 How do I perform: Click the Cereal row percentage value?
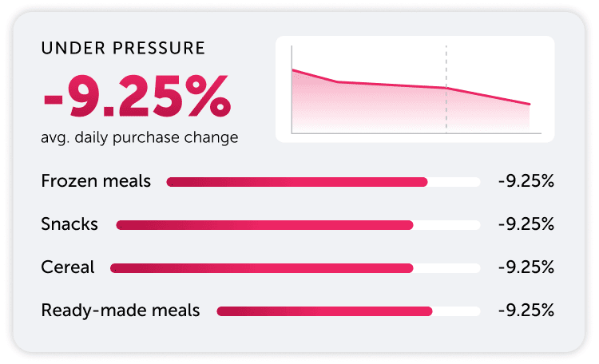(x=526, y=267)
